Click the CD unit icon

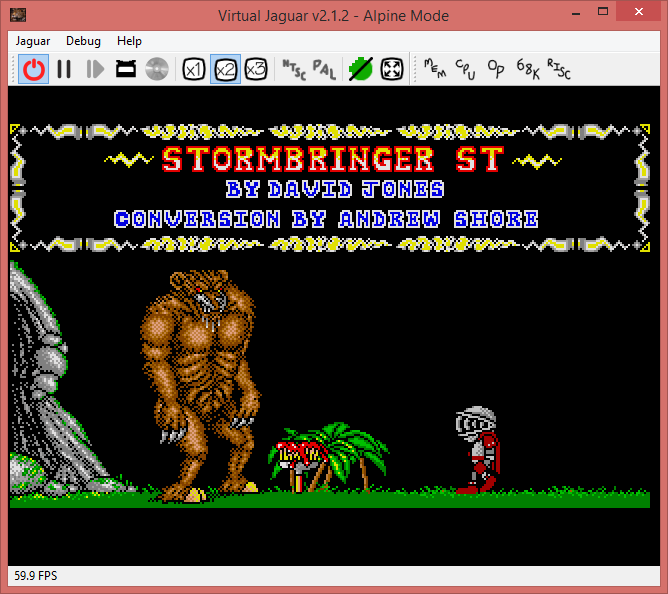click(x=156, y=69)
